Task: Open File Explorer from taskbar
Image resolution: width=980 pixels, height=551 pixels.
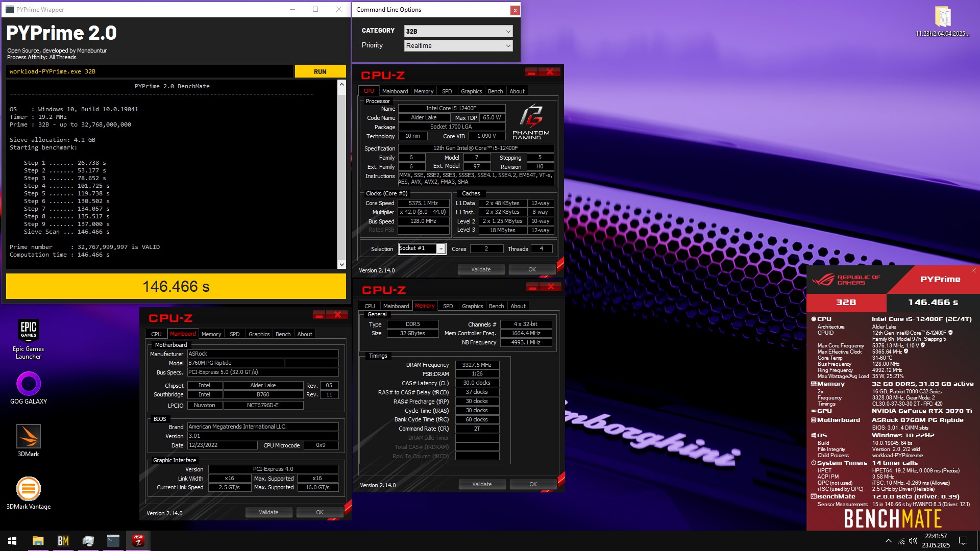Action: click(38, 541)
